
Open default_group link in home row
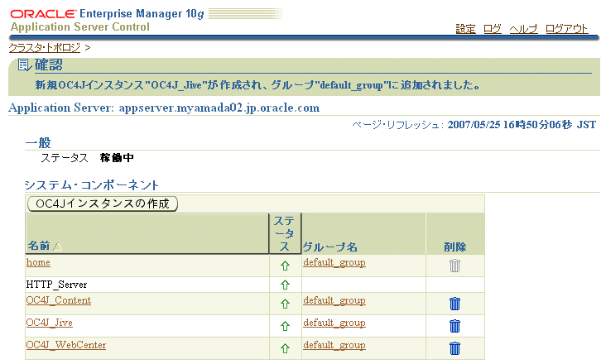point(334,262)
